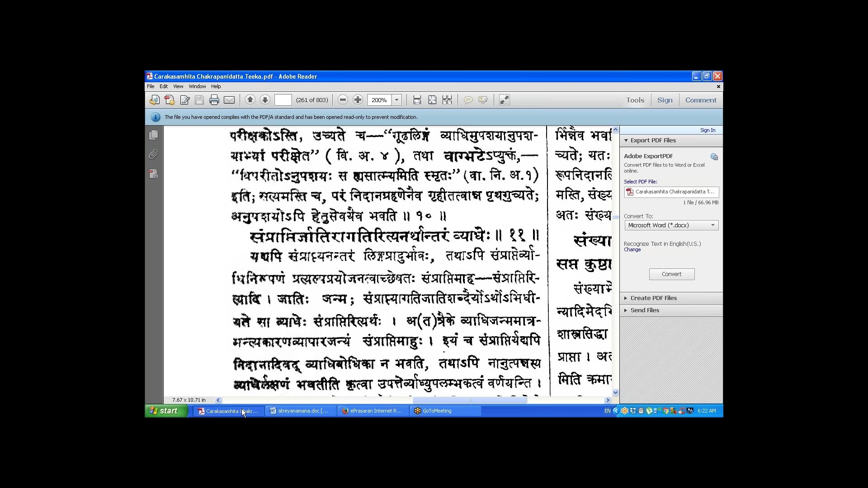Open the View menu
The image size is (868, 488).
pos(178,86)
